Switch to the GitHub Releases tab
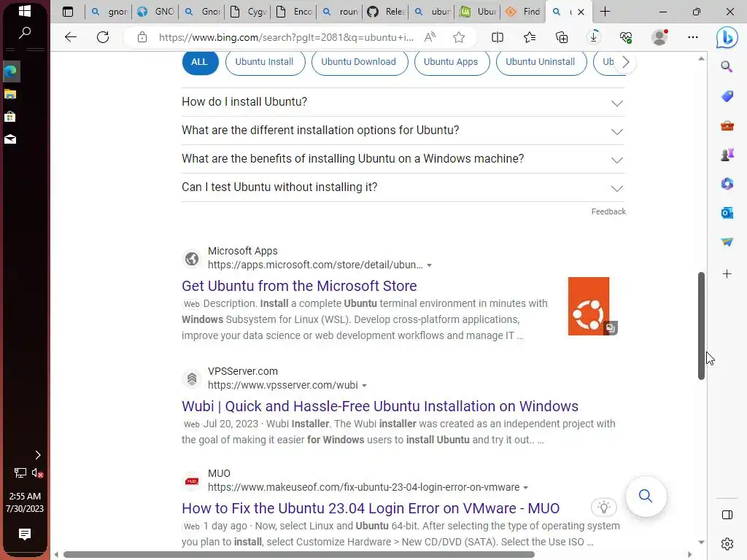The height and width of the screenshot is (560, 747). click(x=387, y=12)
